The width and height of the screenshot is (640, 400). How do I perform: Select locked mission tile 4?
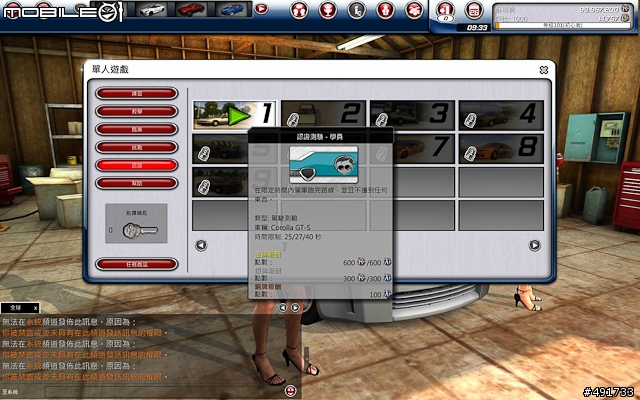click(501, 115)
